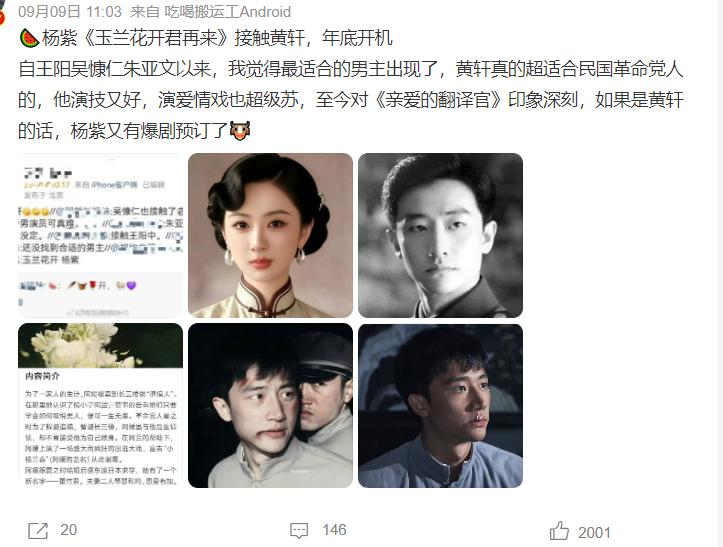Open the black-and-white man portrait
723x547 pixels.
pyautogui.click(x=440, y=235)
